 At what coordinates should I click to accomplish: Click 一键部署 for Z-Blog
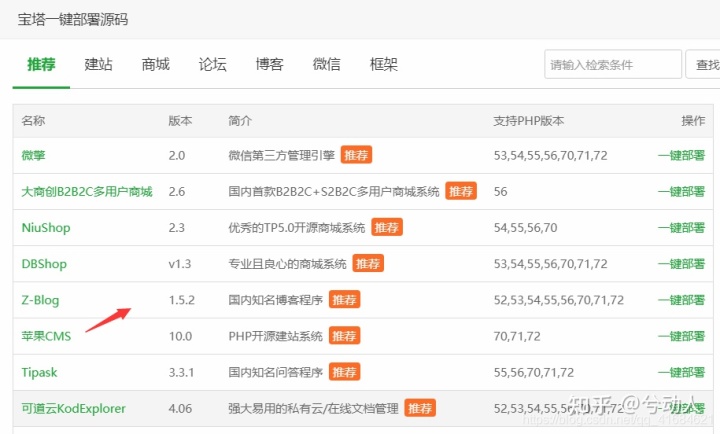pyautogui.click(x=681, y=300)
